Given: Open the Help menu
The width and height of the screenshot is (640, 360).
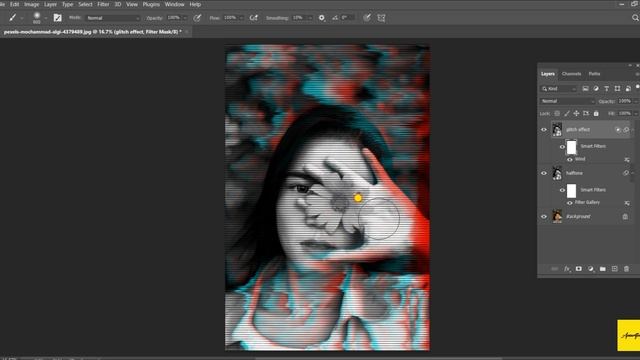Looking at the screenshot, I should click(195, 4).
